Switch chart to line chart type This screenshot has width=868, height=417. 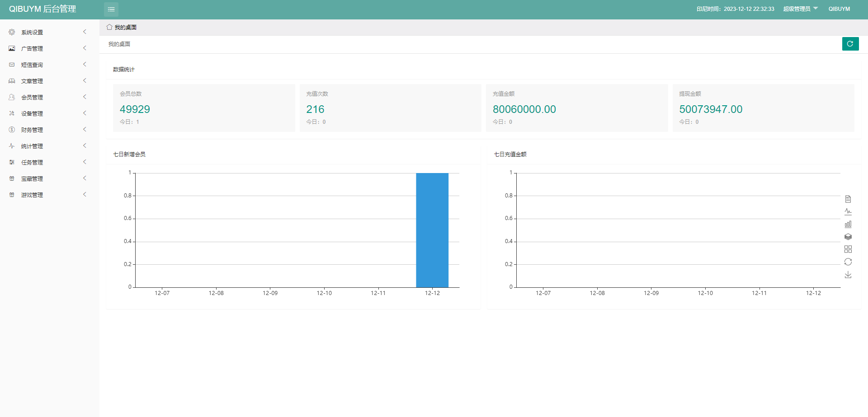click(848, 211)
